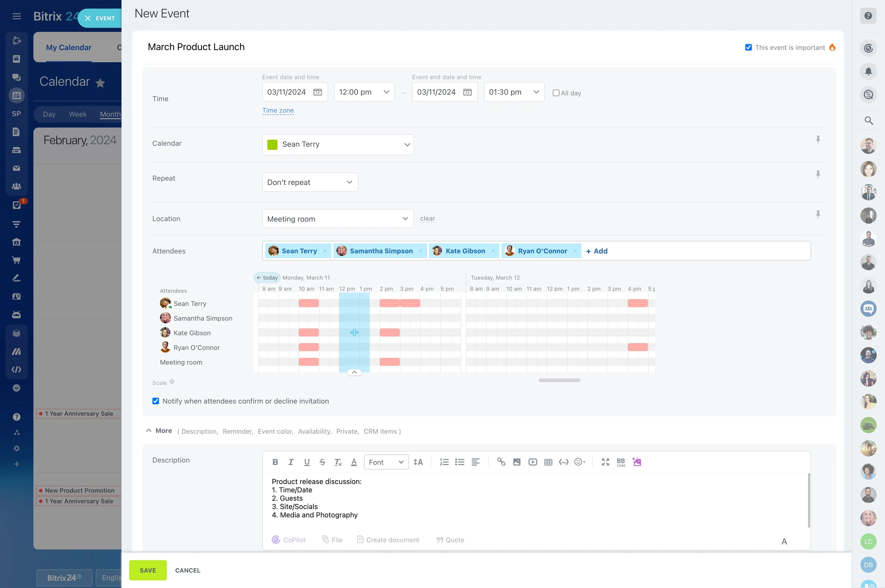
Task: Uncheck 'This event is important' checkbox
Action: tap(748, 48)
